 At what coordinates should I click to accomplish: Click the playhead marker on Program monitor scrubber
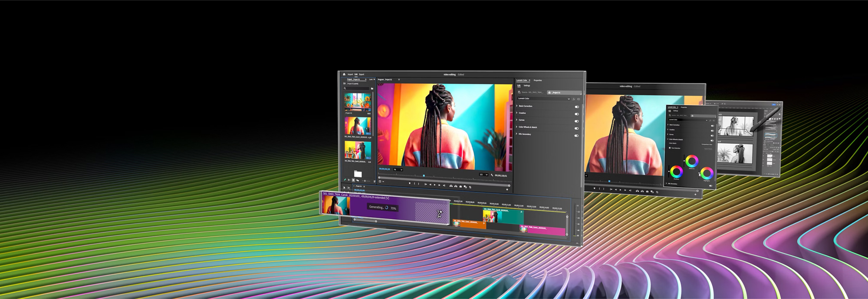[x=424, y=175]
